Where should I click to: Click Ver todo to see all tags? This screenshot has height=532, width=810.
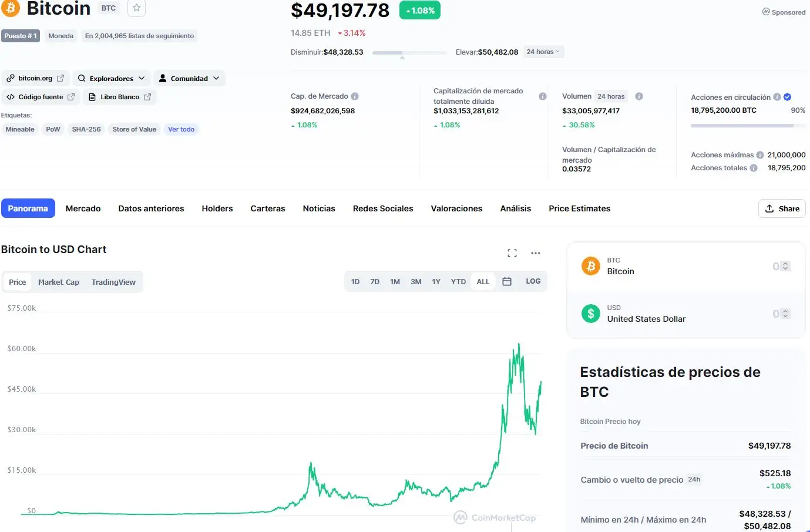coord(181,129)
